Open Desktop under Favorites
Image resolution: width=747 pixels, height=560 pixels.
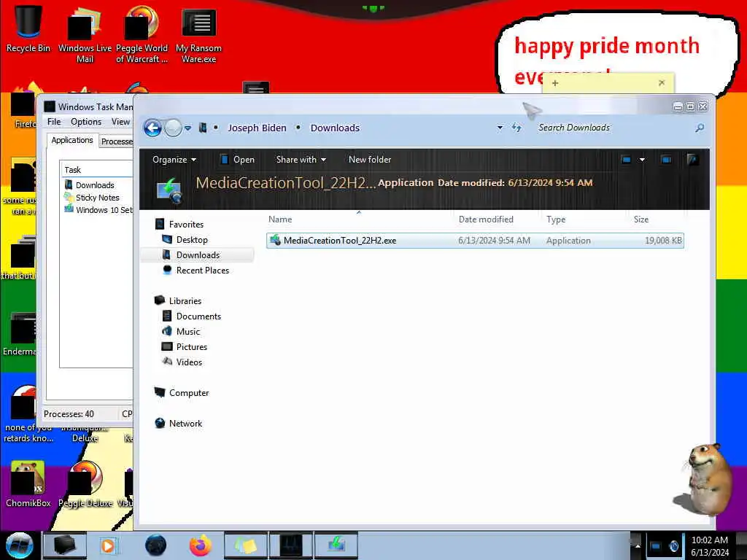tap(185, 239)
